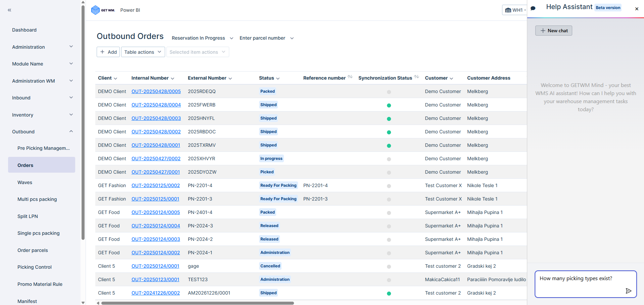Click the Beta version badge
The image size is (644, 305).
[608, 8]
